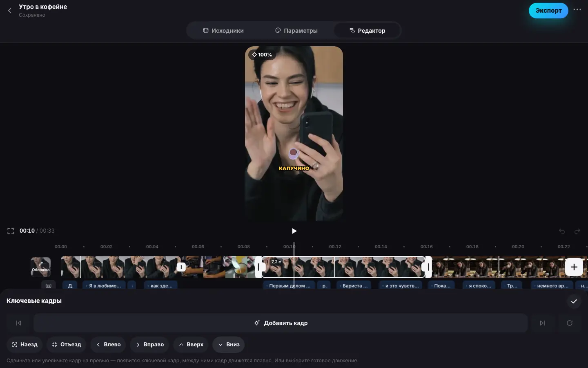Undo the last edit
This screenshot has width=588, height=368.
pos(562,231)
